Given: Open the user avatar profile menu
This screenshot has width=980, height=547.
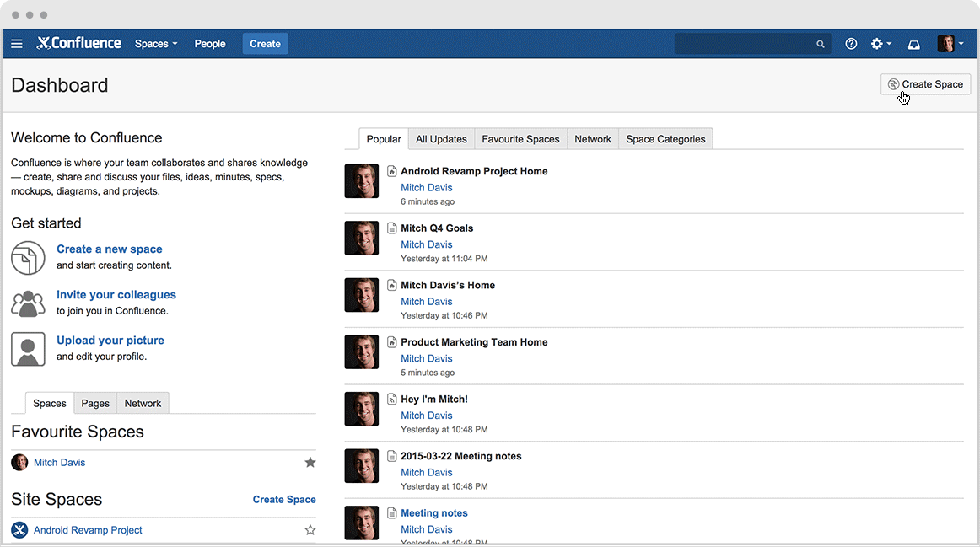Looking at the screenshot, I should click(950, 44).
